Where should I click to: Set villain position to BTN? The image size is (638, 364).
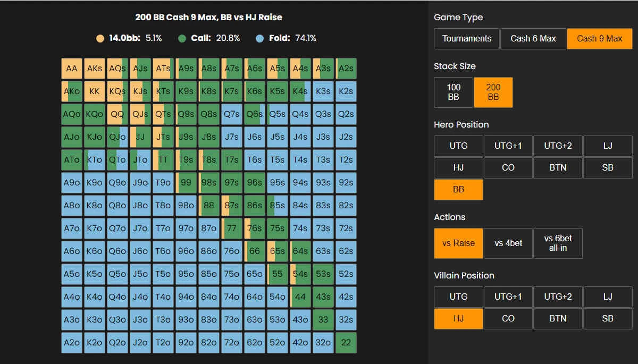(x=558, y=318)
